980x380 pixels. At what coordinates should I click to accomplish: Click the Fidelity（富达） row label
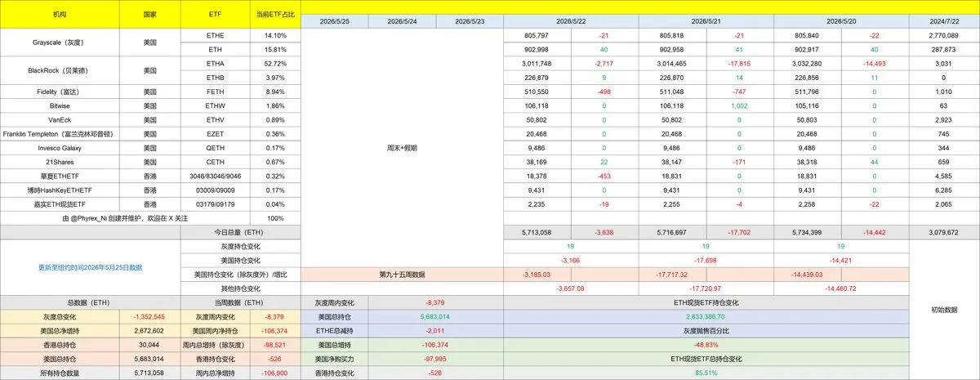60,92
